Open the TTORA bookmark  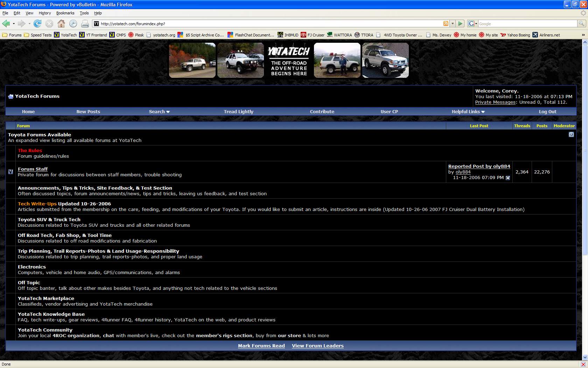click(364, 35)
